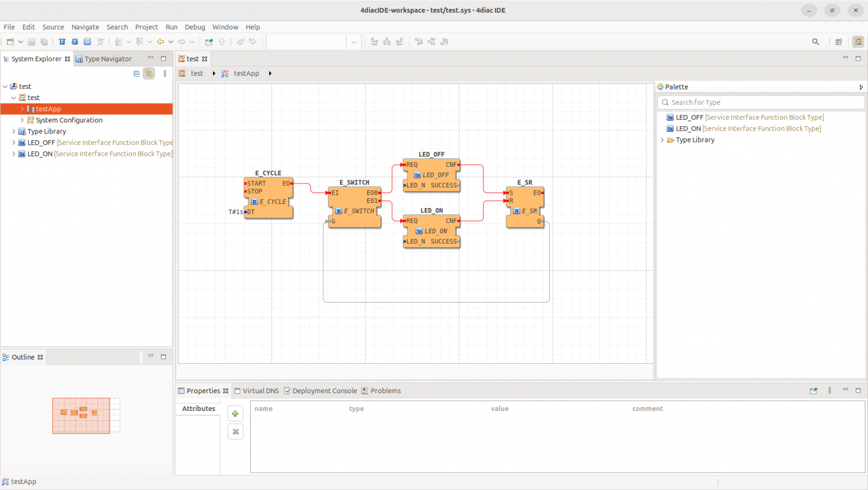Screen dimensions: 868x490
Task: Select the E_SWITCH function block
Action: point(354,207)
